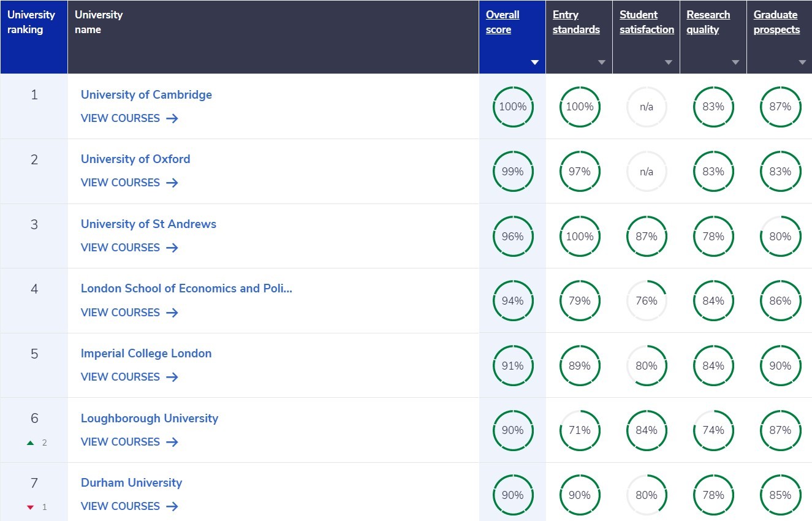Viewport: 812px width, 521px height.
Task: Open University of Cambridge link
Action: click(x=146, y=94)
